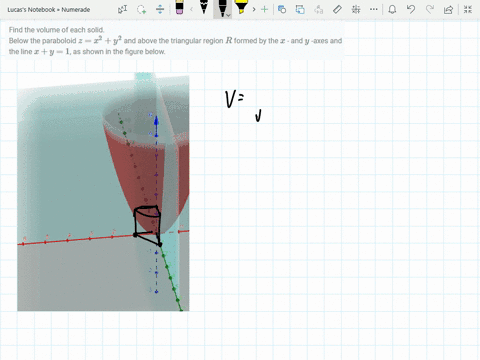Click the 'the line x + y = 1' text line
The image size is (480, 360).
point(87,51)
